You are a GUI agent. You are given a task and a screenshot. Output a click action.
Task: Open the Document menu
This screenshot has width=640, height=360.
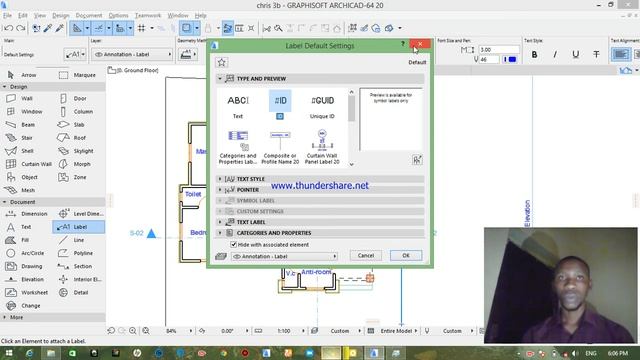[89, 16]
